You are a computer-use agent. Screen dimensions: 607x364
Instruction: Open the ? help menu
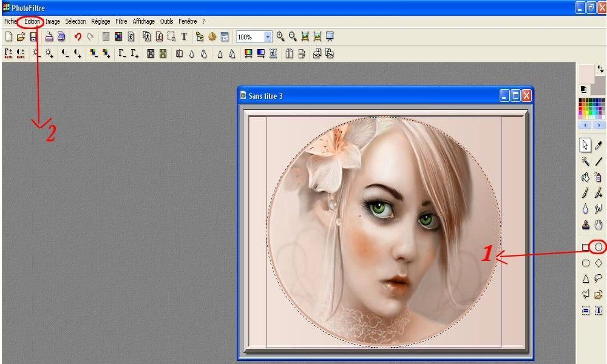pyautogui.click(x=203, y=21)
